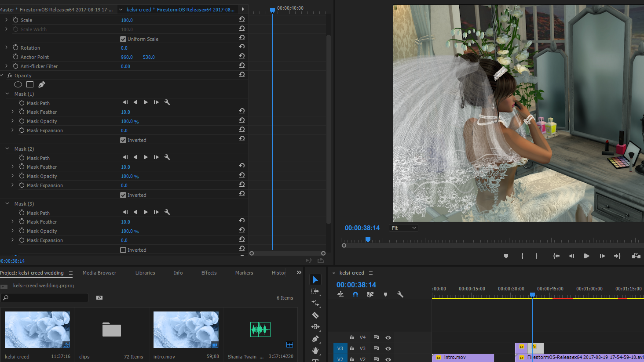Click the Program Monitor playhead marker

point(368,239)
